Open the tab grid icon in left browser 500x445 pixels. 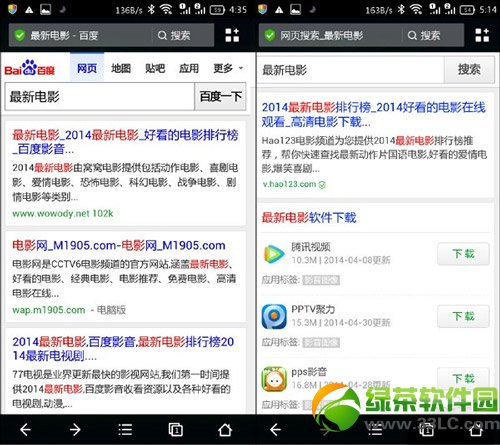[232, 35]
